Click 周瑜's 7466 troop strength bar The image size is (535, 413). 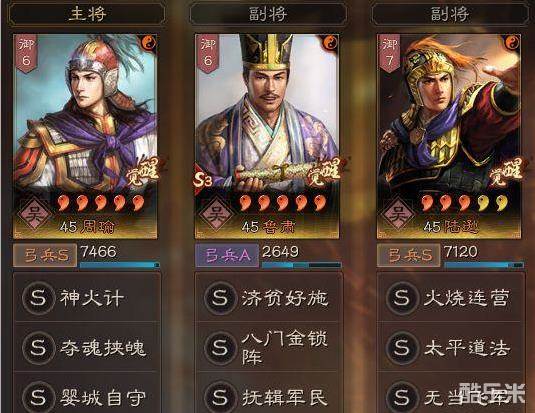click(119, 265)
